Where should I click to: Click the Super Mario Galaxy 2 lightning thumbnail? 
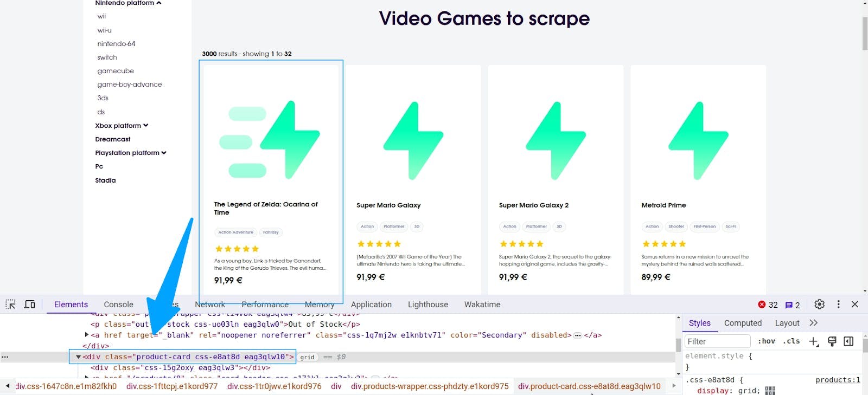[x=556, y=141]
